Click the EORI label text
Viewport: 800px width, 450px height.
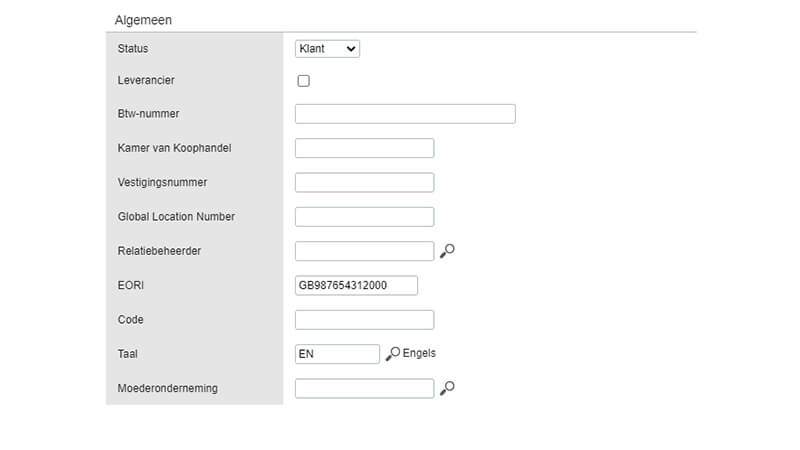click(x=131, y=285)
